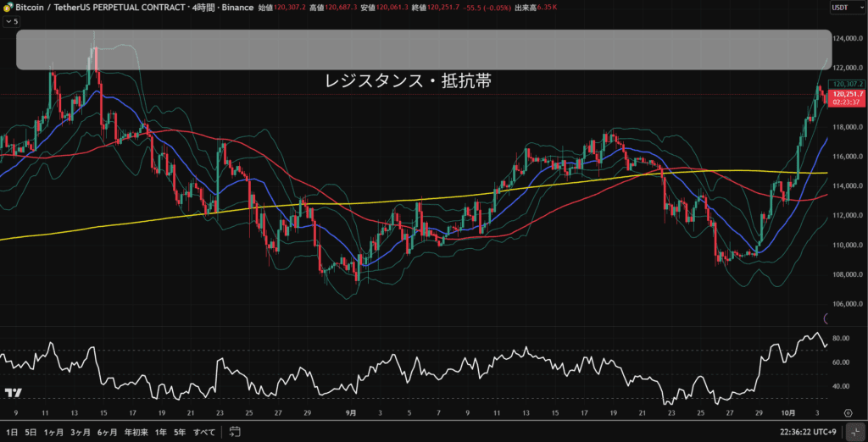
Task: Select the すべて all-time range
Action: point(203,432)
